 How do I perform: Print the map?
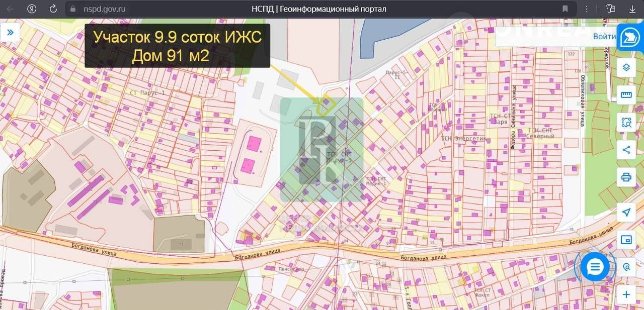click(626, 177)
